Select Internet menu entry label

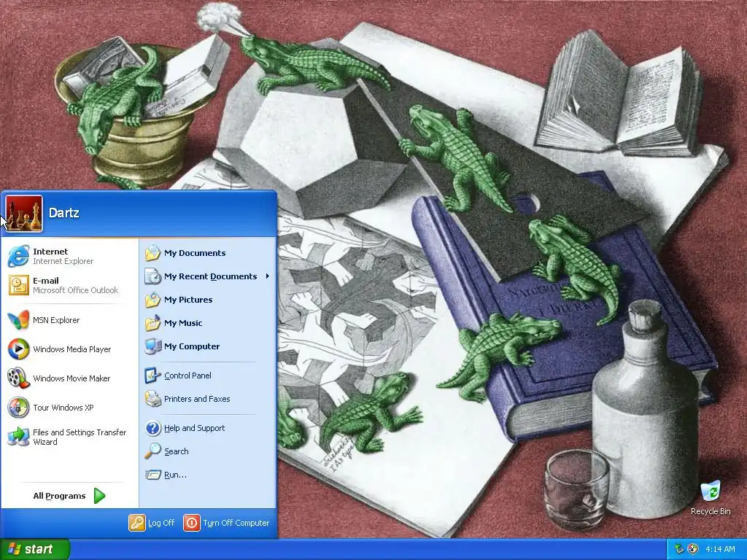coord(50,252)
